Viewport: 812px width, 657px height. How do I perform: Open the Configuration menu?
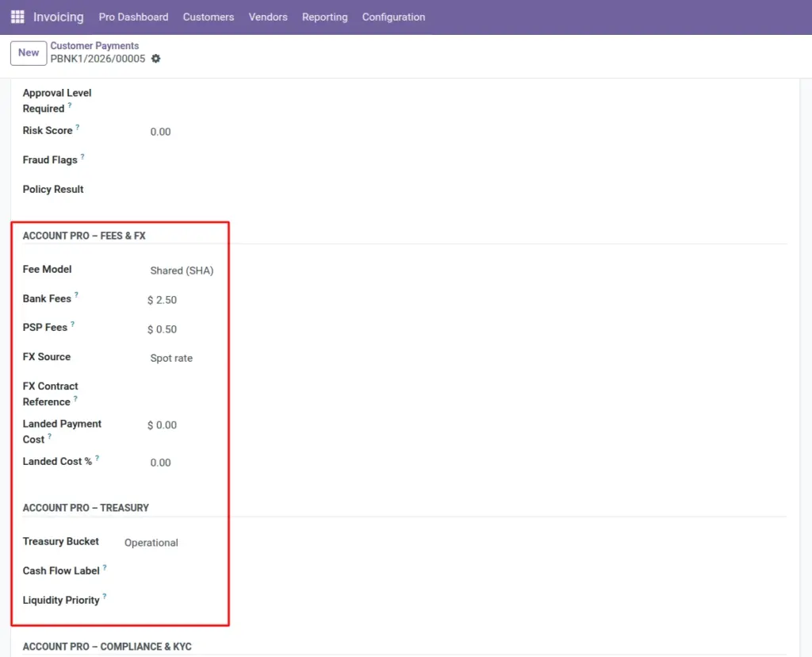393,17
